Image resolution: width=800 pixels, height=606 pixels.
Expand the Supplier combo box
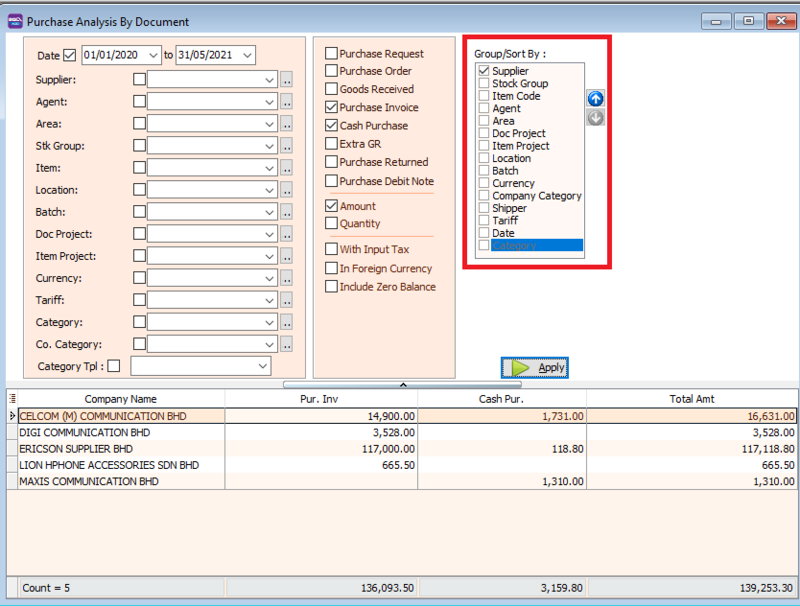pos(271,79)
